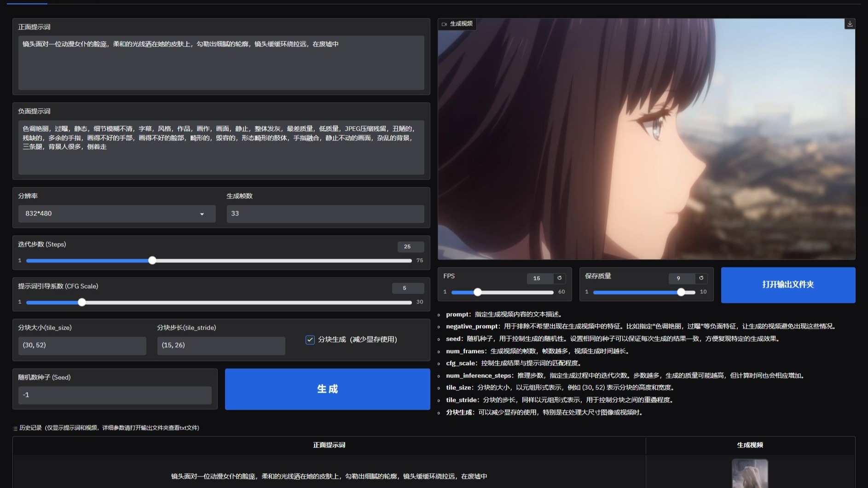
Task: Click the tile_stride help line
Action: [561, 400]
